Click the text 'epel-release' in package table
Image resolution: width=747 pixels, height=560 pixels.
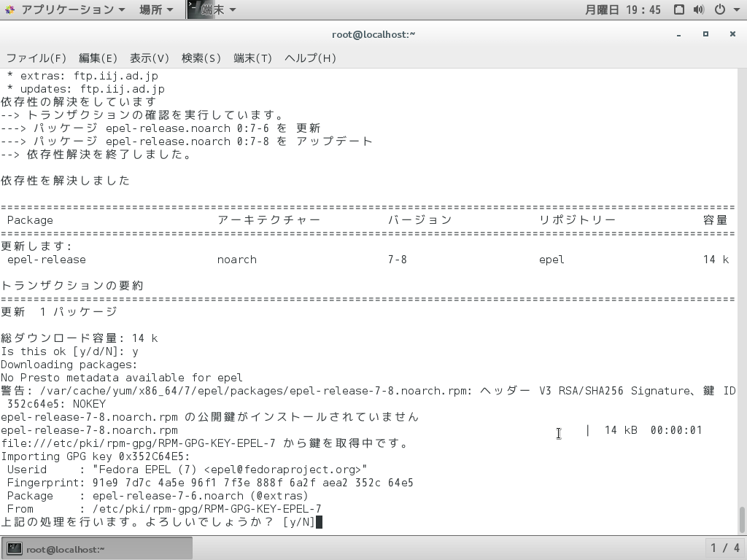(47, 260)
